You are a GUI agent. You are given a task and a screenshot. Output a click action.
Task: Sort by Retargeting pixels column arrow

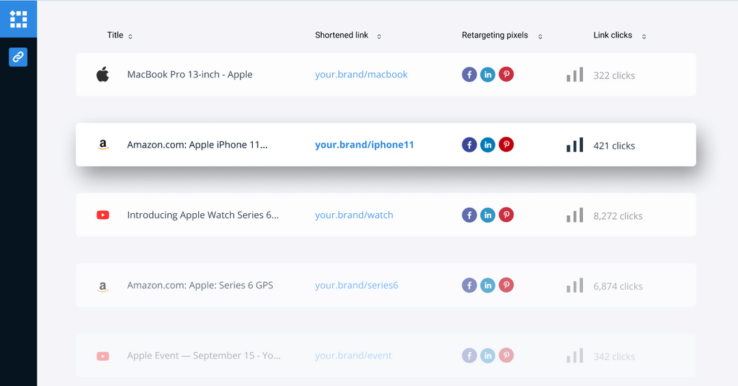540,36
